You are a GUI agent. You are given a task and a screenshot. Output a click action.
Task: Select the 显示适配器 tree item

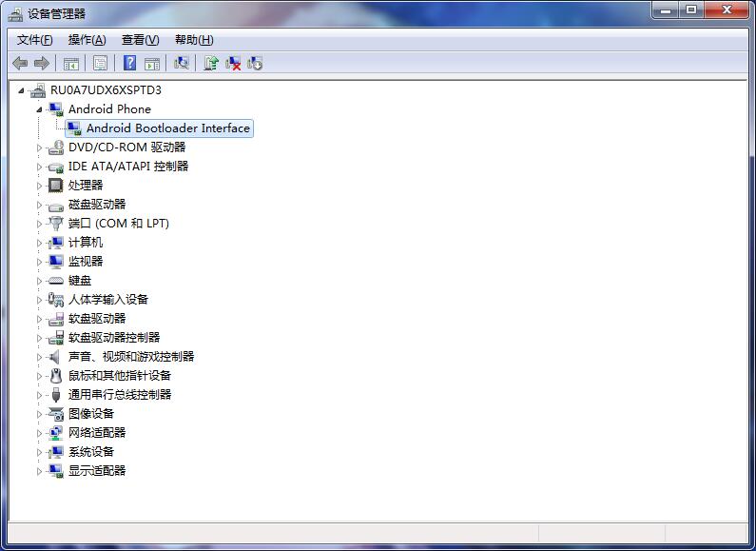pos(96,471)
